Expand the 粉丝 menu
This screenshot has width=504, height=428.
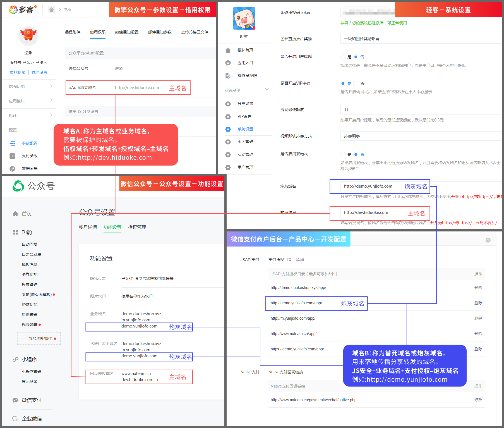[29, 116]
